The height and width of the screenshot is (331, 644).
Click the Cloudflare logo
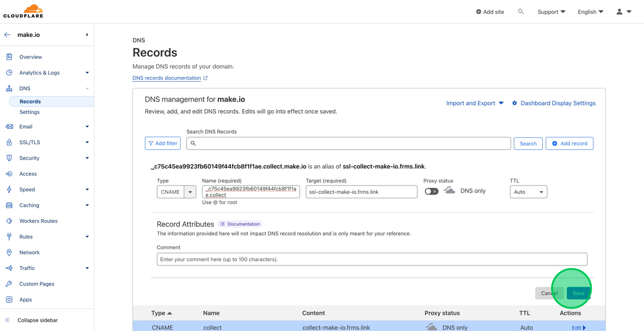click(x=23, y=11)
